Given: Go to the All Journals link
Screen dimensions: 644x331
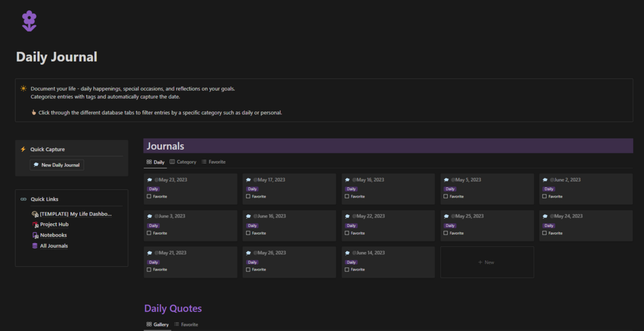Looking at the screenshot, I should tap(54, 246).
